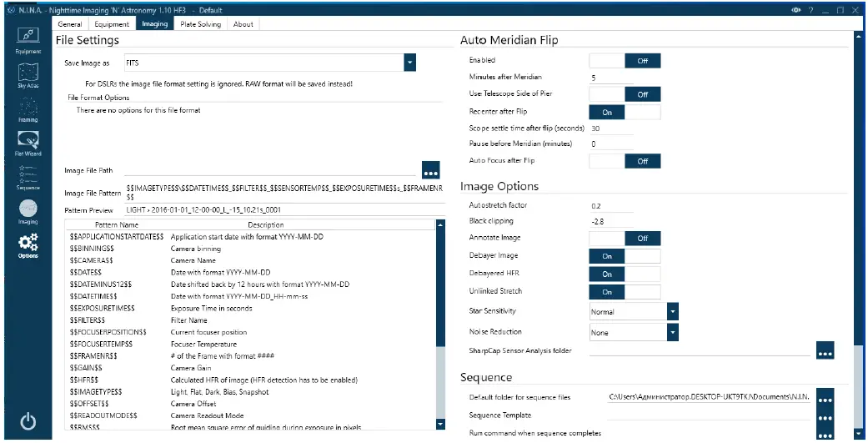Toggle the Annotate Image switch
This screenshot has height=443, width=868.
click(625, 239)
